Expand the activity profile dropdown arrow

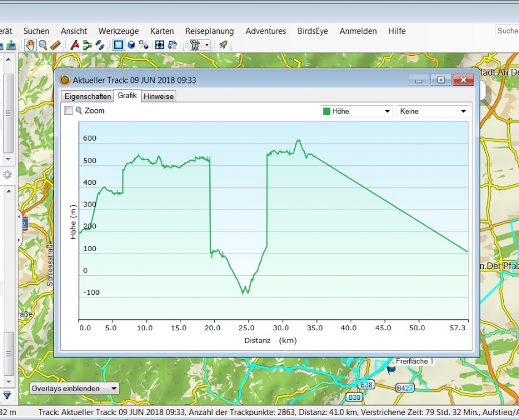207,45
